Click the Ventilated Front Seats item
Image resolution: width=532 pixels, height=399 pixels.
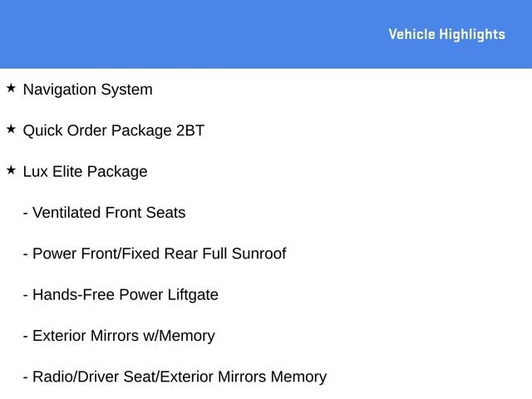tap(104, 213)
